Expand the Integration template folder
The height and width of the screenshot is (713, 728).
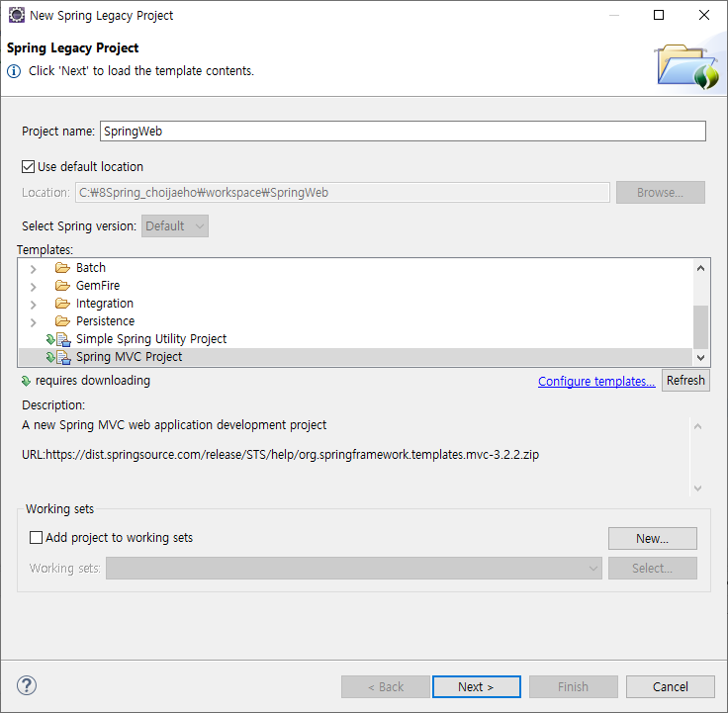(33, 305)
